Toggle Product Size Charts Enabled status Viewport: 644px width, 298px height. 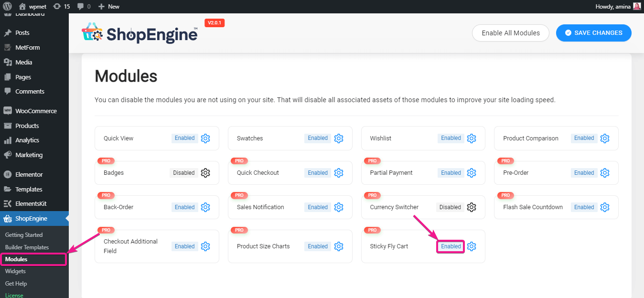[318, 246]
